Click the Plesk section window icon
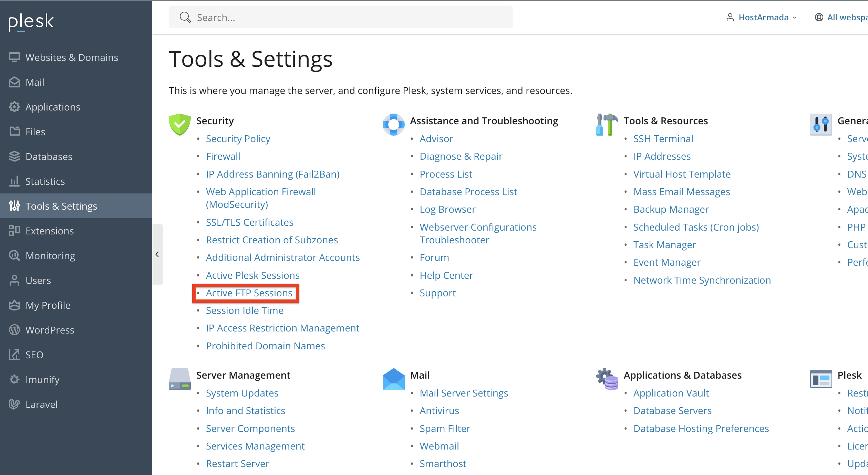868x475 pixels. pos(821,379)
